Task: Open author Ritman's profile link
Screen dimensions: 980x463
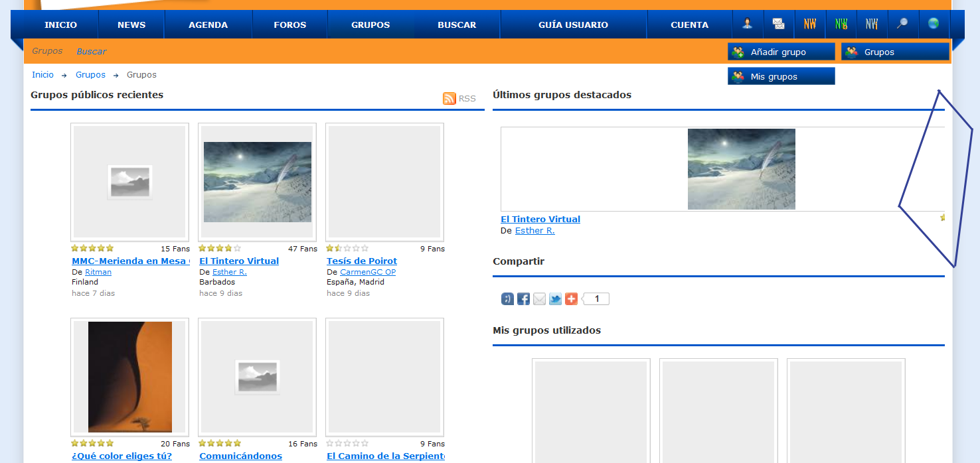Action: click(x=98, y=272)
